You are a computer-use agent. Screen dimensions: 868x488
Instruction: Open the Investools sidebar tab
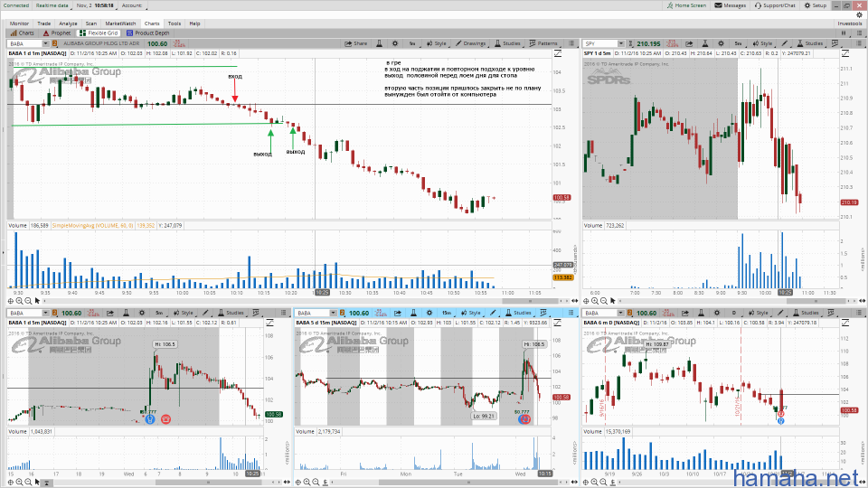click(x=850, y=23)
